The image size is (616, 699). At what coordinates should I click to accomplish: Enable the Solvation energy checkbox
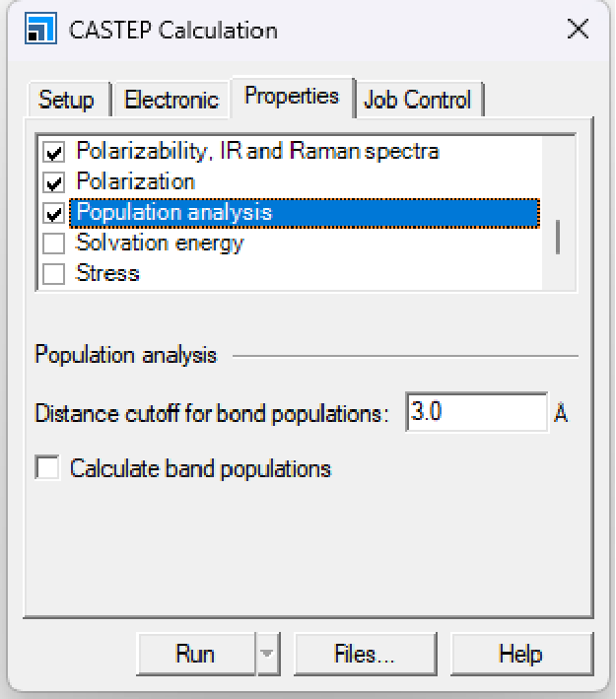tap(54, 244)
